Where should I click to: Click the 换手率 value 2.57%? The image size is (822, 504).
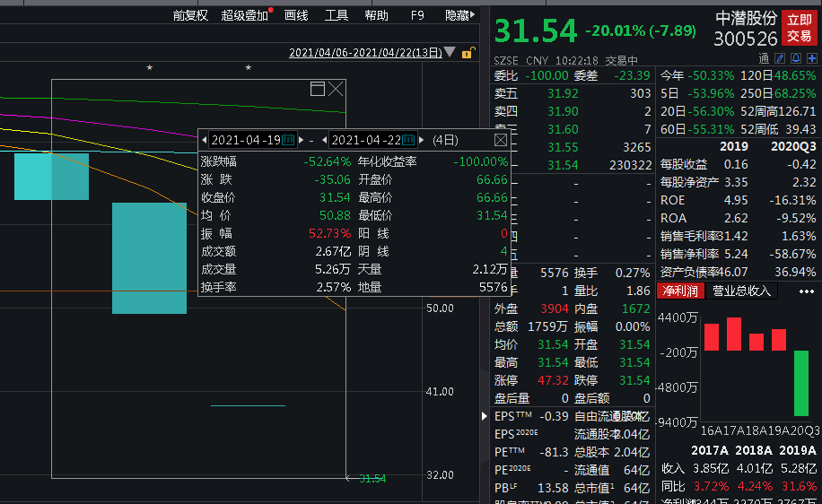(x=334, y=287)
